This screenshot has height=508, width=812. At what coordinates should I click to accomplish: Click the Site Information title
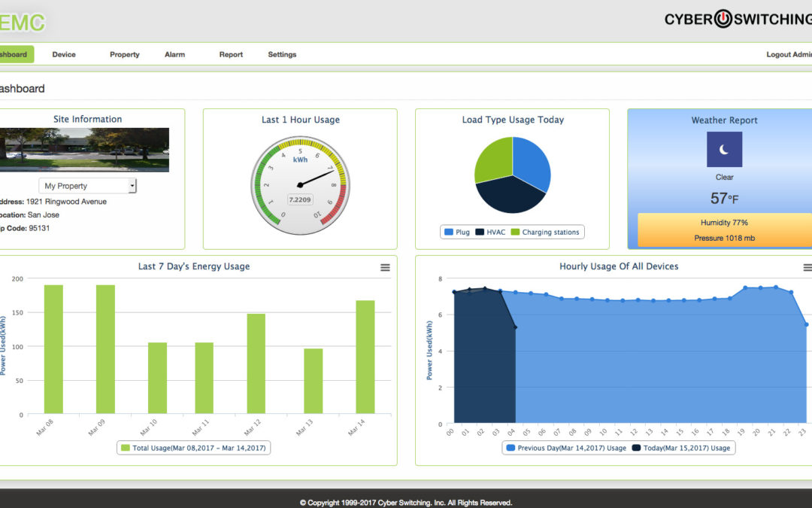(x=87, y=119)
